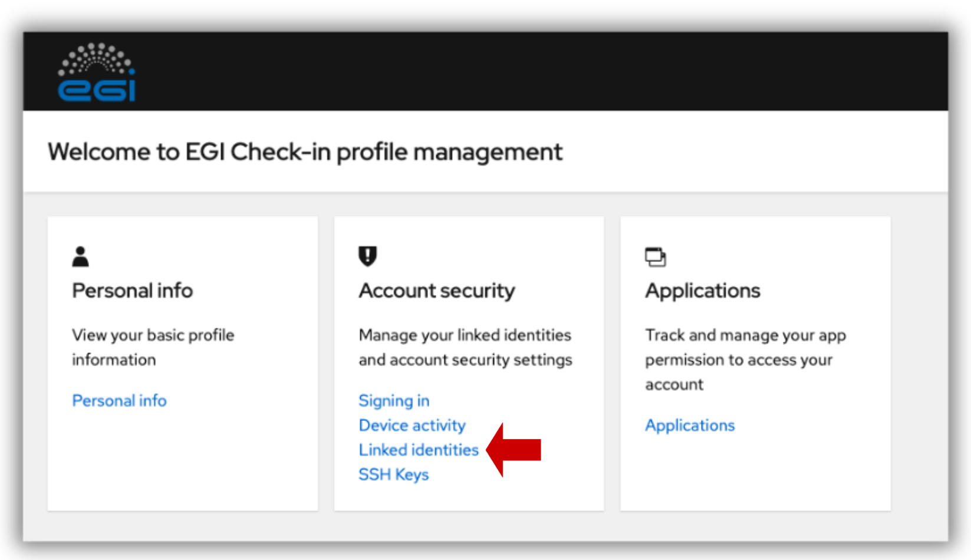The width and height of the screenshot is (971, 560).
Task: Open the Device activity link
Action: (412, 426)
